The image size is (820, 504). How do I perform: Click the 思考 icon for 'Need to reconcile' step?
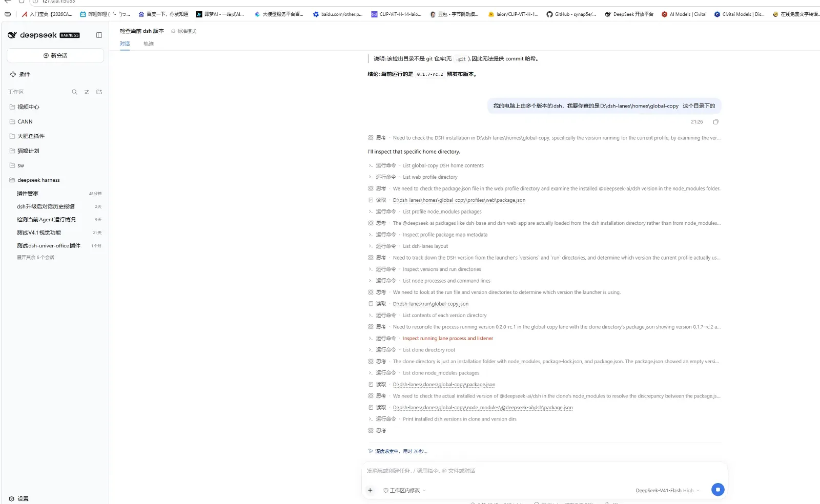371,327
